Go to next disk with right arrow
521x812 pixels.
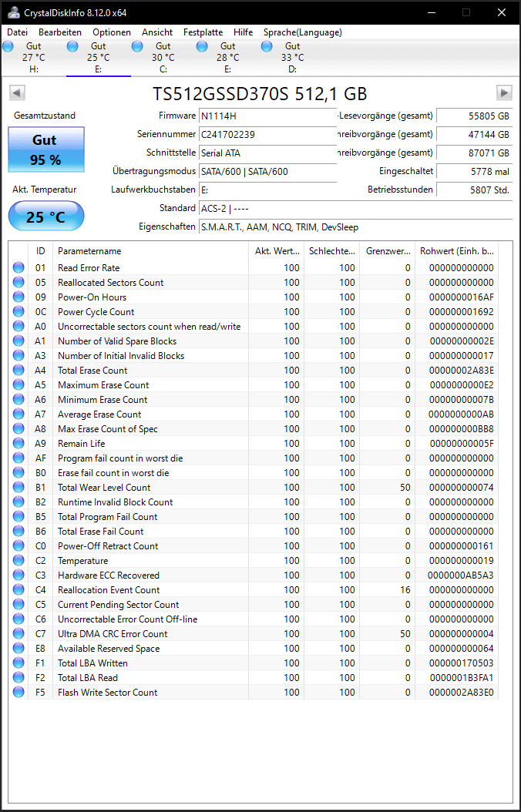[x=504, y=93]
